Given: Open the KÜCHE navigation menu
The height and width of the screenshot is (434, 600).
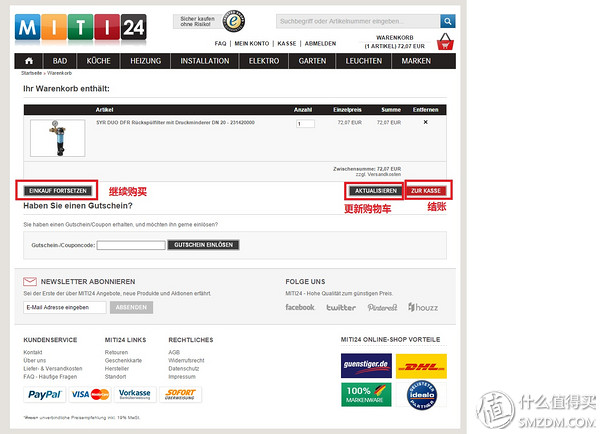Looking at the screenshot, I should point(98,61).
